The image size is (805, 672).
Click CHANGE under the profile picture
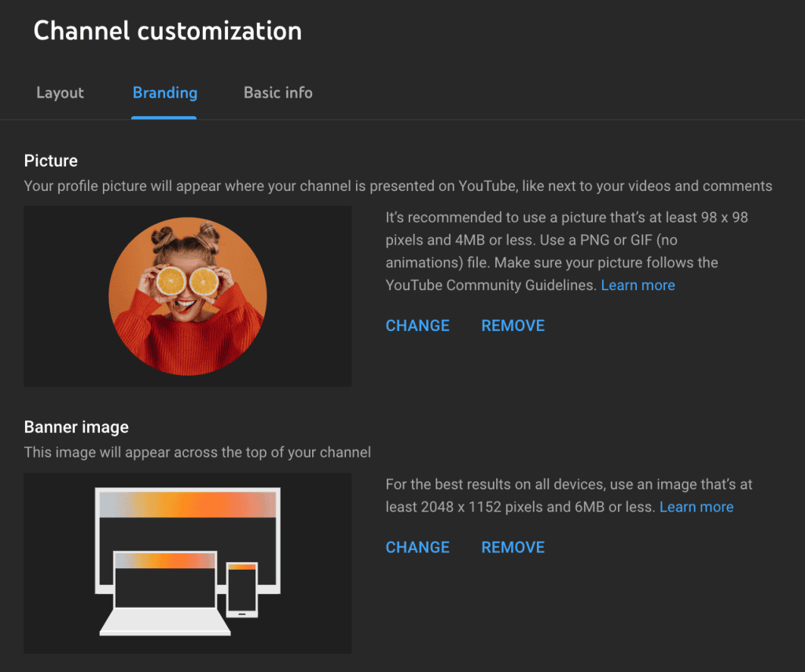(x=417, y=325)
